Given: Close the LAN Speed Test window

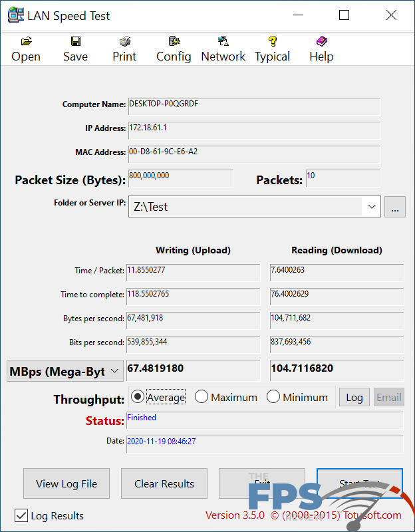Looking at the screenshot, I should click(391, 15).
